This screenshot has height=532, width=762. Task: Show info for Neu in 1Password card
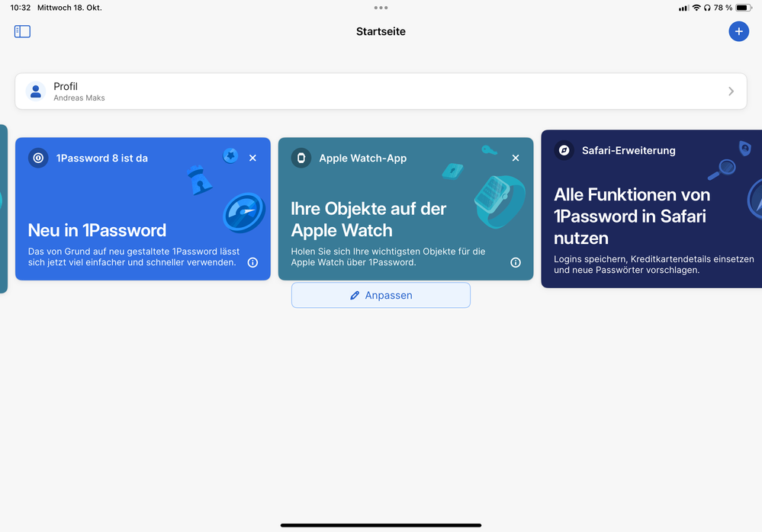tap(252, 262)
